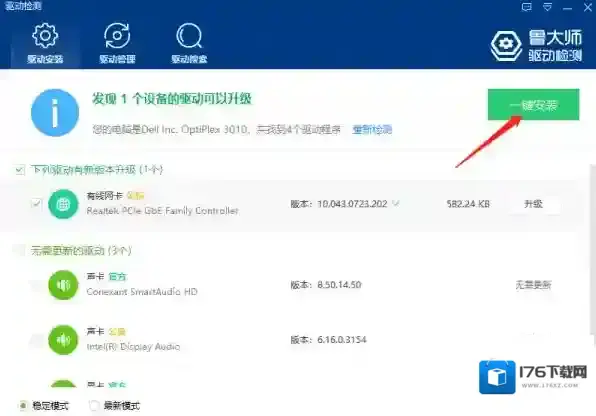Click the Conexant SmartAudio HD text
Viewport: 596px width, 416px height.
(x=142, y=292)
